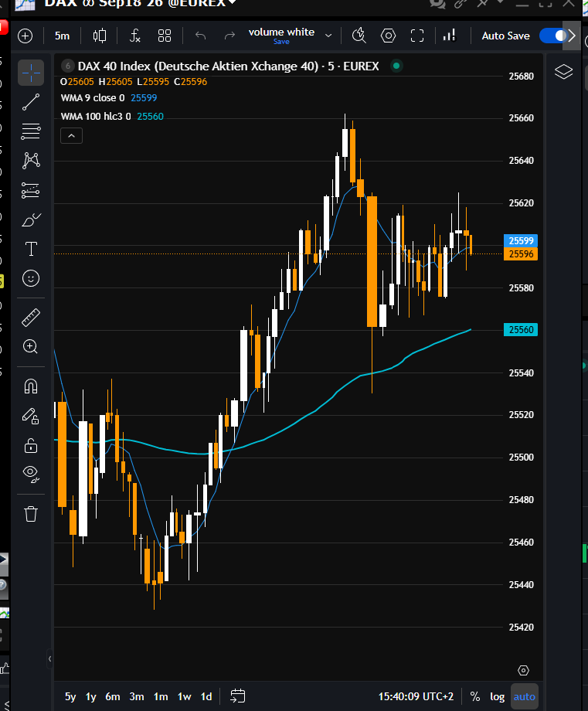Click the undo arrow
This screenshot has width=588, height=711.
click(x=200, y=36)
